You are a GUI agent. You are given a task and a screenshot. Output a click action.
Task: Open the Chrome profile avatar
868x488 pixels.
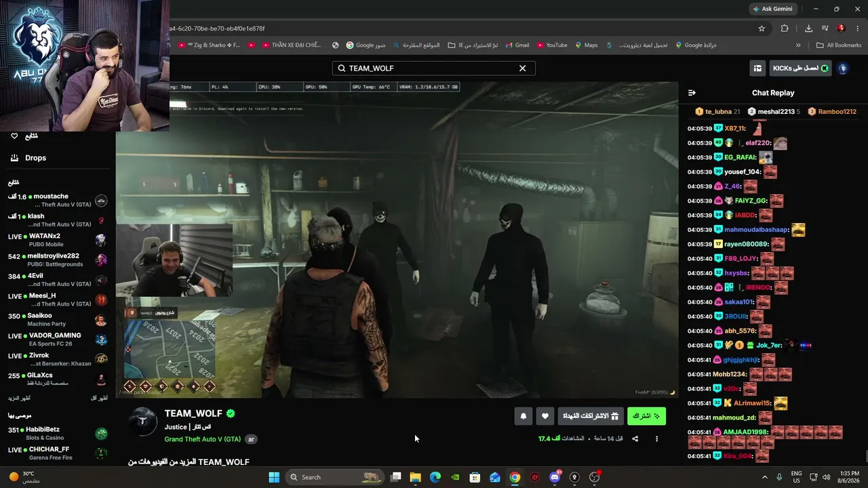pos(841,28)
